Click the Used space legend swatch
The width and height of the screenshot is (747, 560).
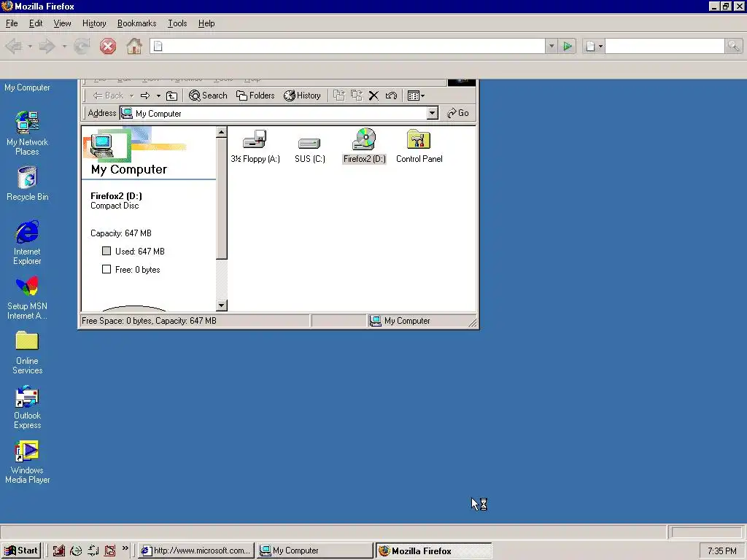(x=107, y=251)
